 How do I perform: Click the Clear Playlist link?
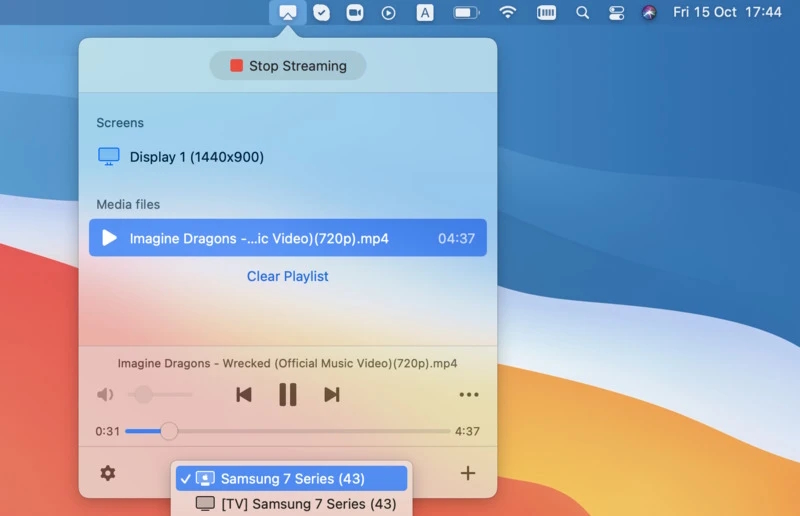(x=288, y=276)
